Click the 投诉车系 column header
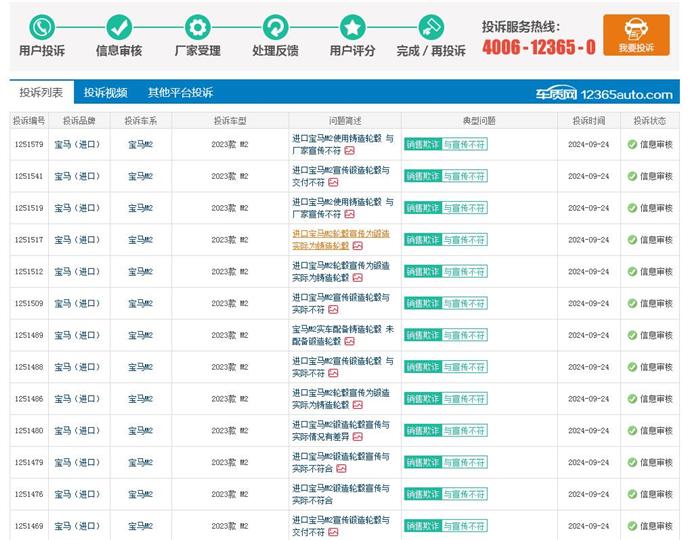Viewport: 700px width, 540px height. [x=141, y=120]
